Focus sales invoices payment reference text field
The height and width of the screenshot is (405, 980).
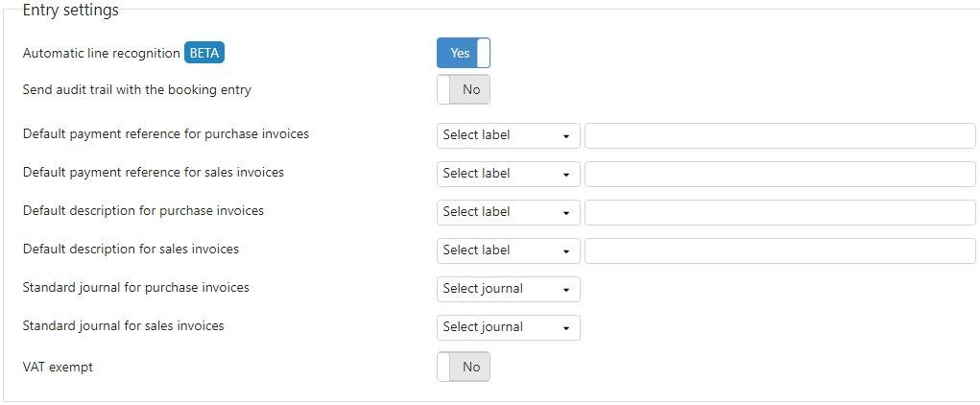click(x=780, y=174)
